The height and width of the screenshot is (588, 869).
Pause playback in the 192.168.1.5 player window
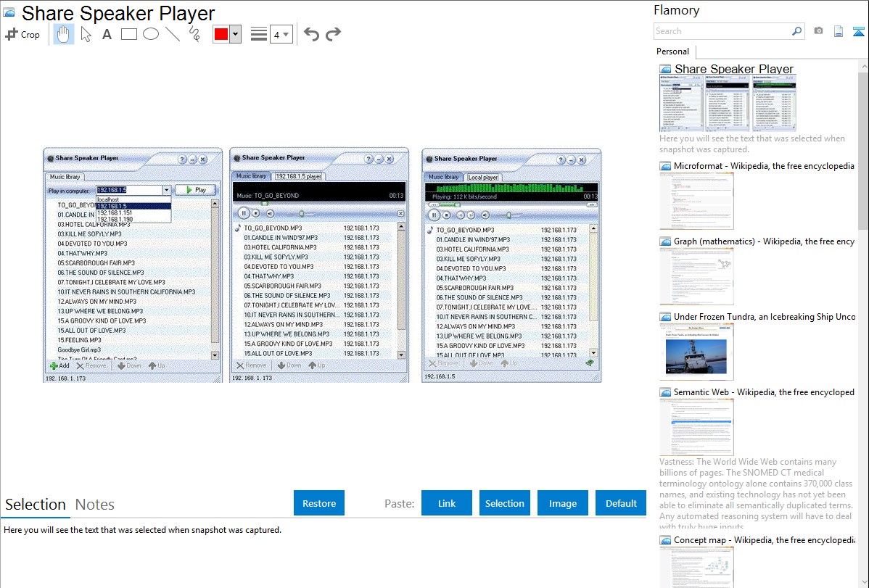[243, 213]
